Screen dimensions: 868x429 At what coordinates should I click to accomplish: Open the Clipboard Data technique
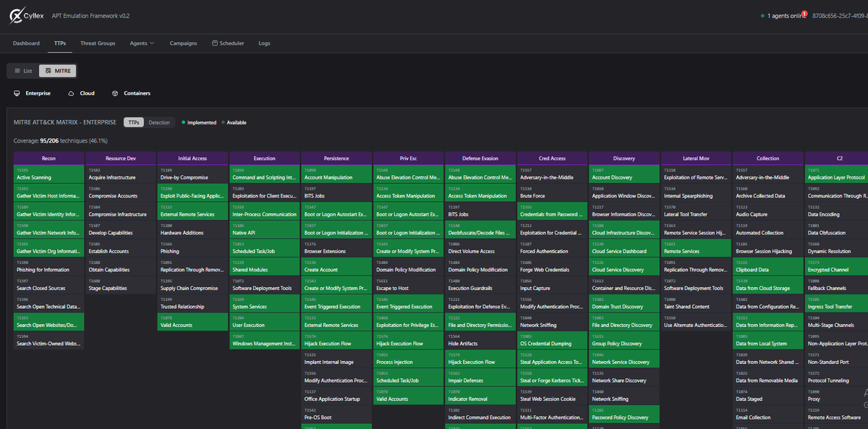pos(768,266)
